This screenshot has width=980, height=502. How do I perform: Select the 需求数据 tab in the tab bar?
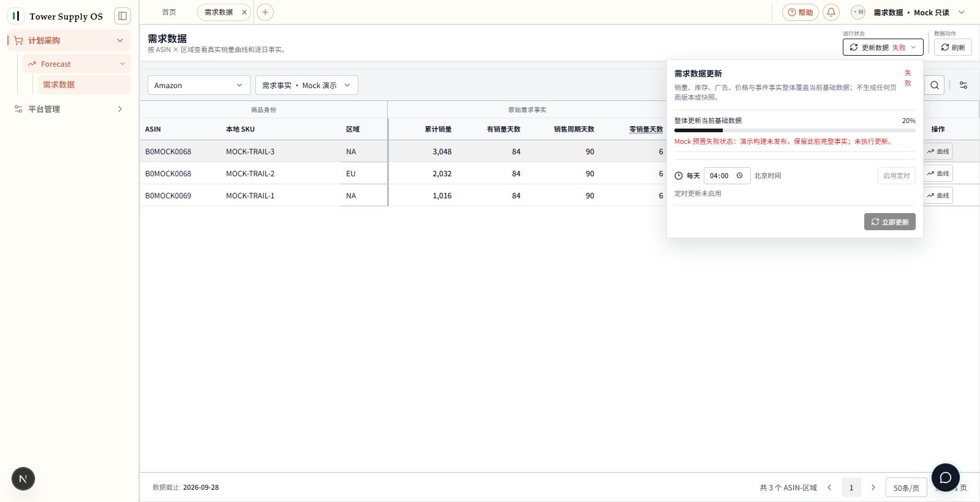tap(219, 12)
